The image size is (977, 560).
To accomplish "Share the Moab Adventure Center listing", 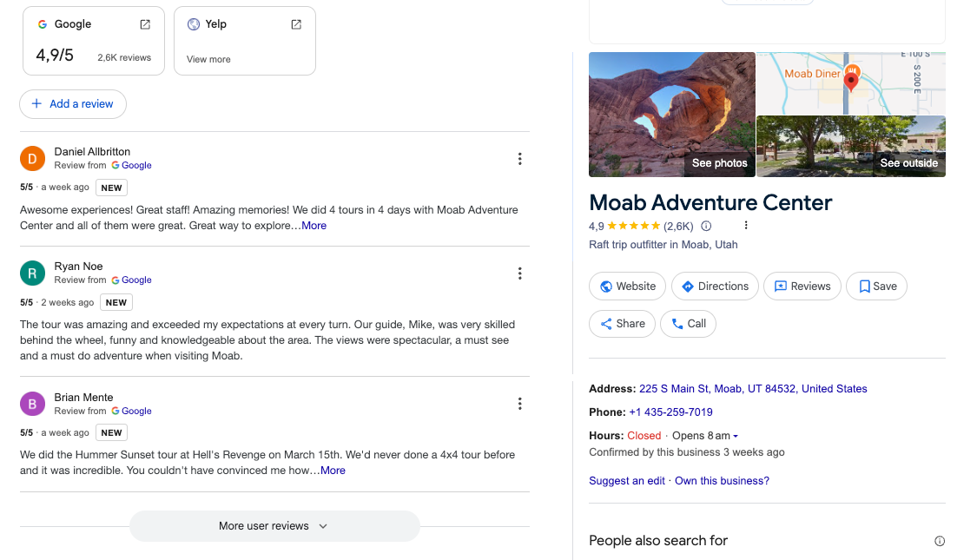I will [622, 324].
